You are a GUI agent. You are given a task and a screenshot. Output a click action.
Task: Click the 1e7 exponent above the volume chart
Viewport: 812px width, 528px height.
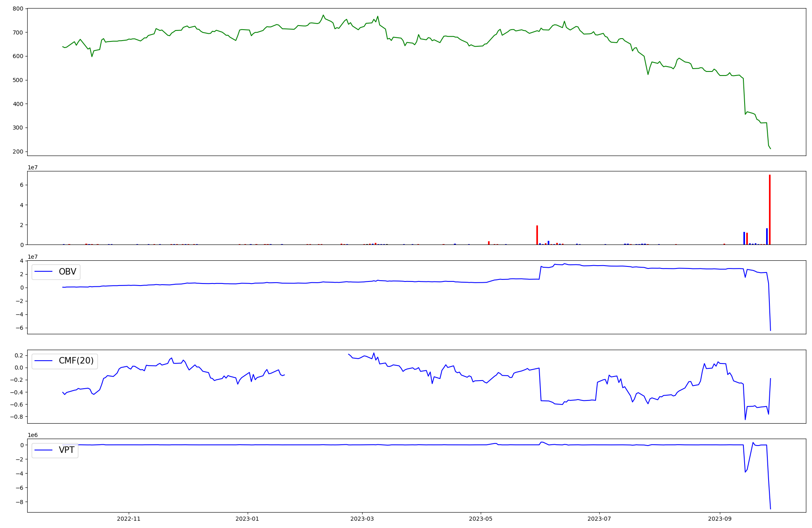coord(32,167)
